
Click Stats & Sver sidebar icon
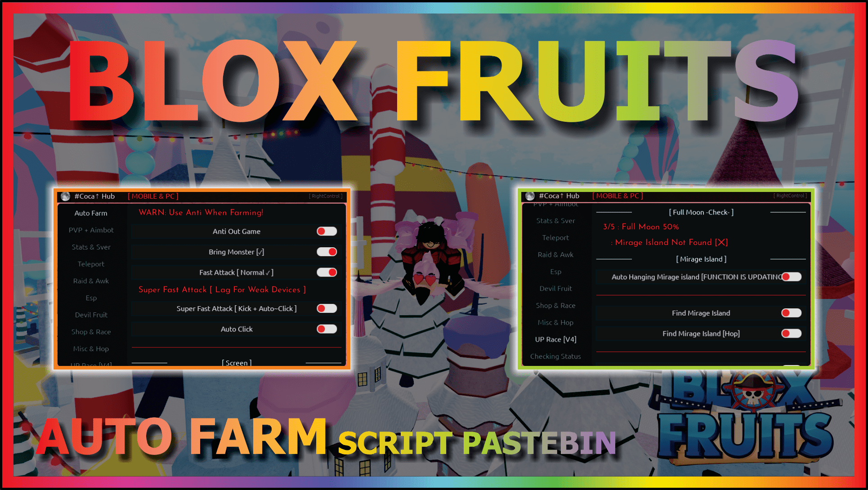[91, 247]
